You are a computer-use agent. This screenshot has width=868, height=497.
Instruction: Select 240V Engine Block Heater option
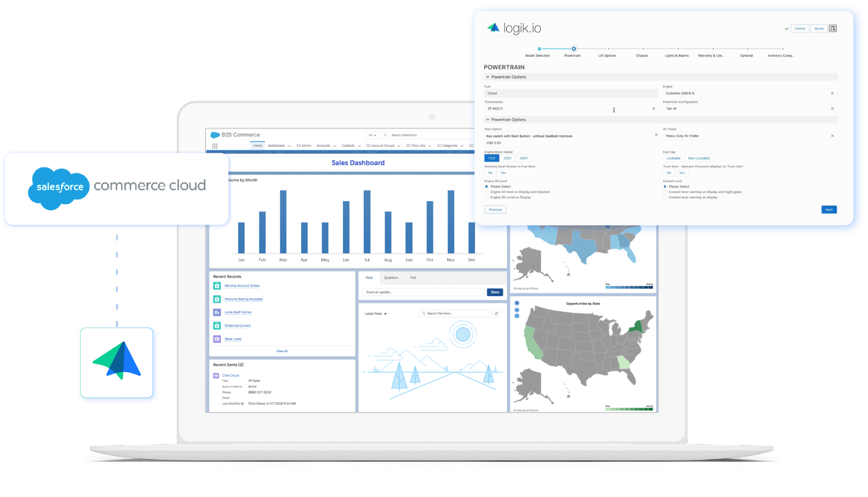tap(523, 158)
